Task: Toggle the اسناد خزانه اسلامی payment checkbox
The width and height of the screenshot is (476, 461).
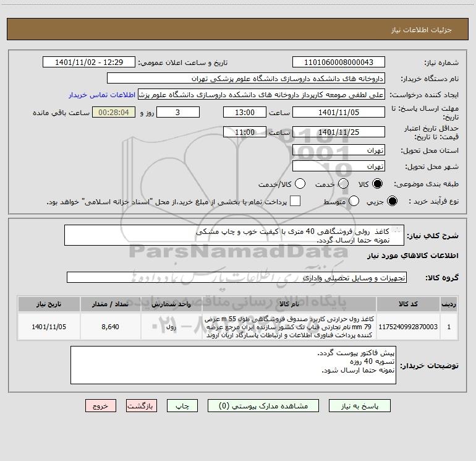Action: click(295, 201)
